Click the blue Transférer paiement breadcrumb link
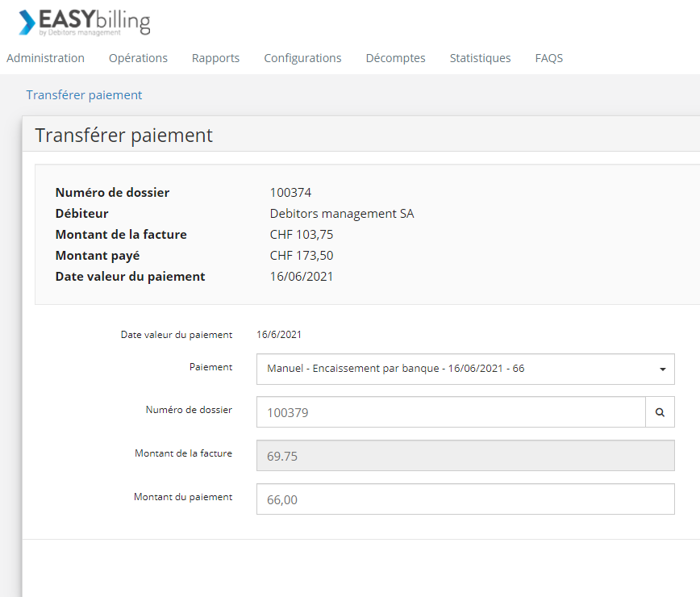The height and width of the screenshot is (597, 700). (84, 95)
